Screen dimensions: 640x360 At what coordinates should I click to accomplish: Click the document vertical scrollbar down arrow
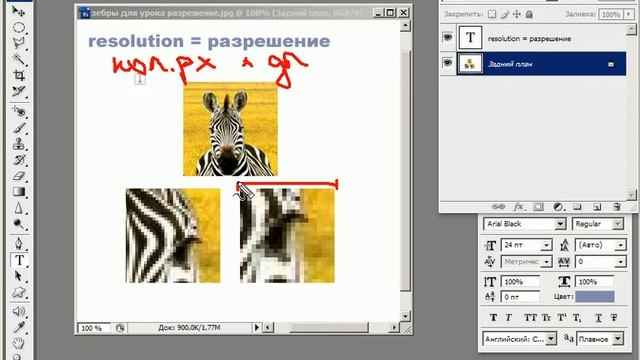pyautogui.click(x=405, y=316)
